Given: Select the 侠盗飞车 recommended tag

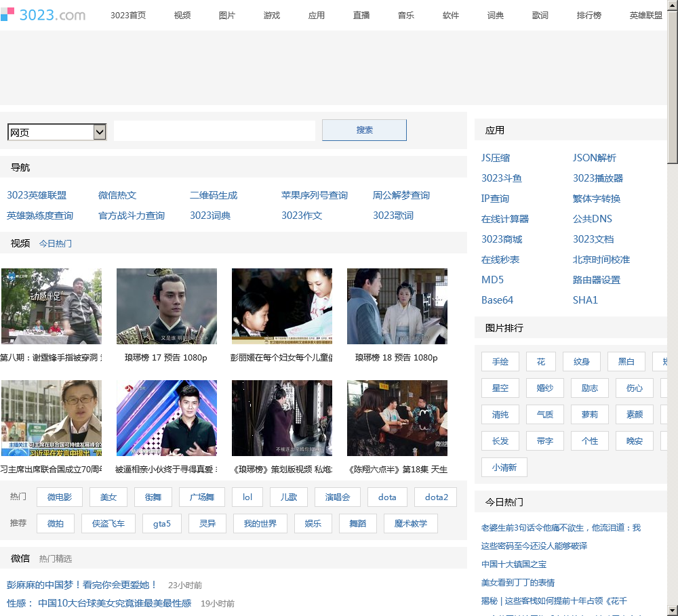Looking at the screenshot, I should [108, 523].
